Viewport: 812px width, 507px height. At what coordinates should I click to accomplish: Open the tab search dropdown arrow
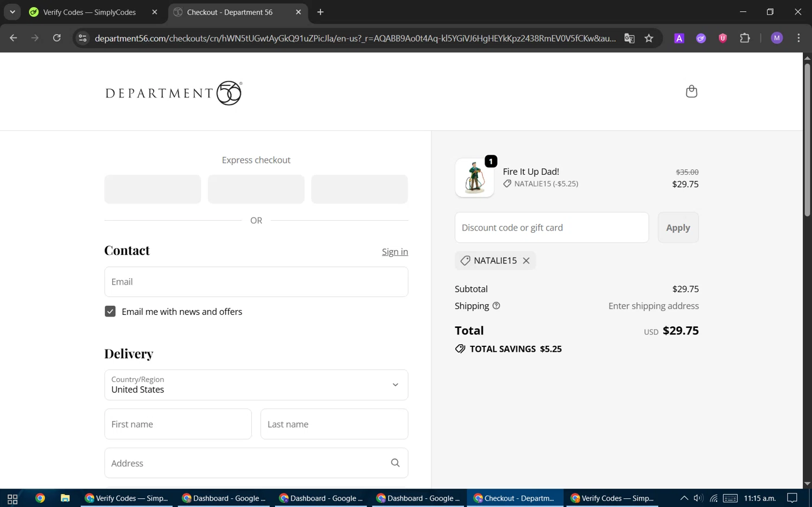coord(12,12)
